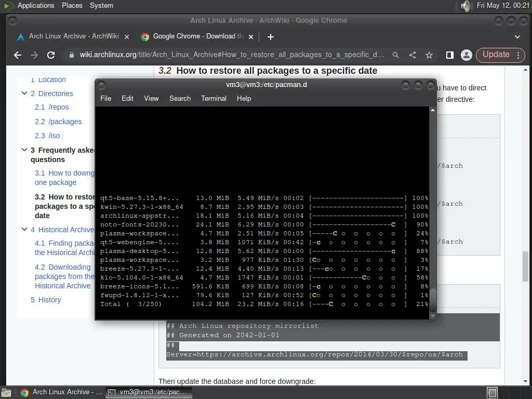Open terminal View menu
Image resolution: width=532 pixels, height=399 pixels.
pos(151,98)
